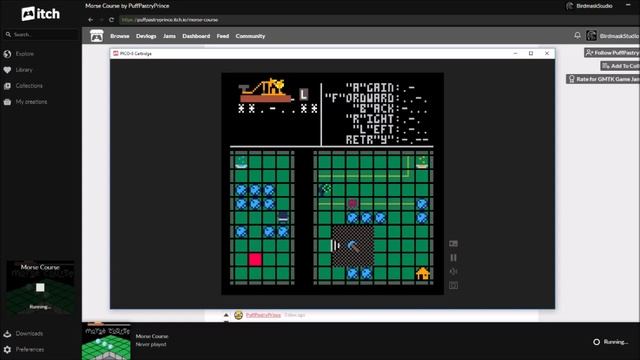The image size is (640, 360).
Task: Minimize the PICO-8 Cartridge window
Action: [x=516, y=53]
